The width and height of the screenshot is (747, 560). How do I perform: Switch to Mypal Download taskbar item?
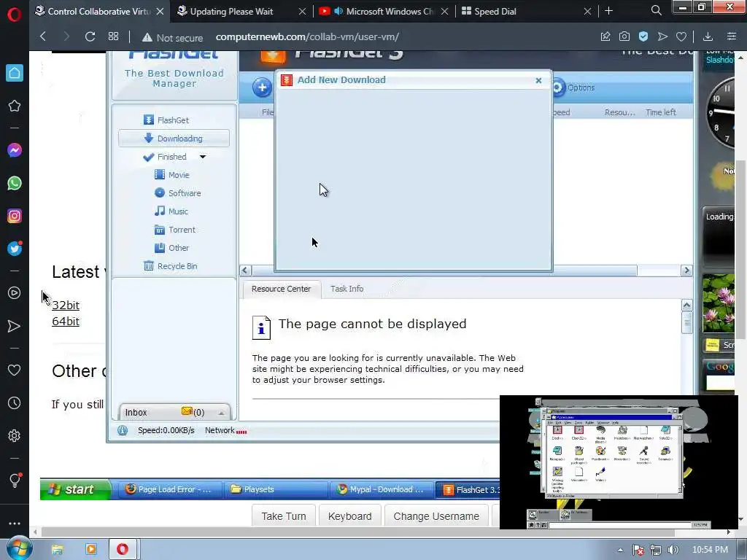(380, 489)
